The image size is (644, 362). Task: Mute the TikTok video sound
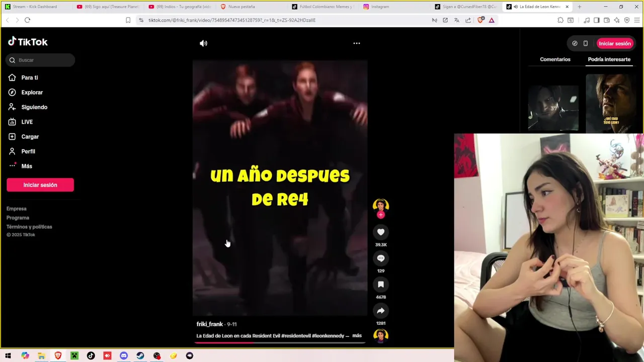(203, 43)
